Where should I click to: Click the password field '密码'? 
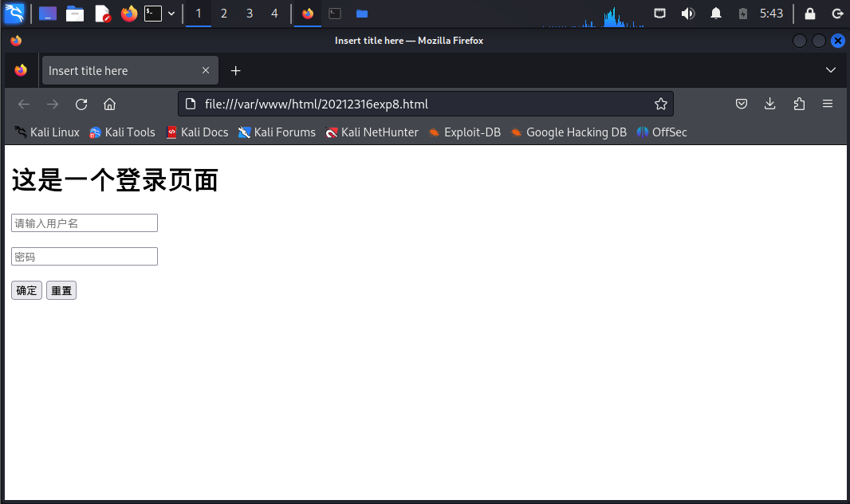[85, 256]
